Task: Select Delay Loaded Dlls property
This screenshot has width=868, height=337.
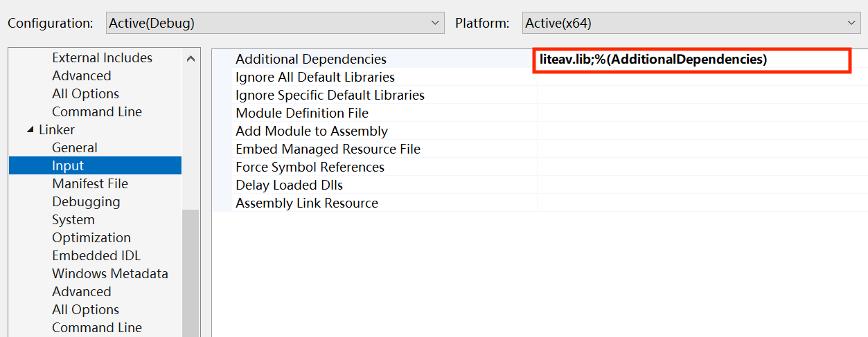Action: coord(289,185)
